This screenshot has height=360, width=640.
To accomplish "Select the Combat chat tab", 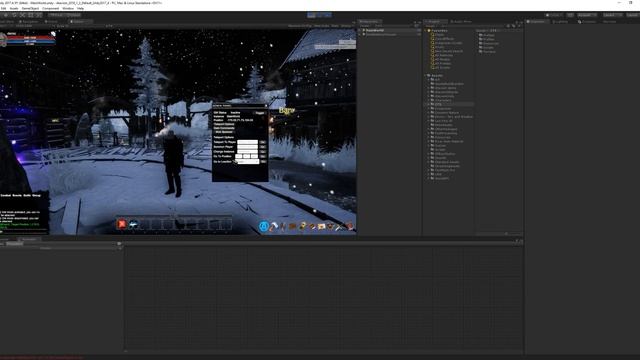I will (6, 196).
